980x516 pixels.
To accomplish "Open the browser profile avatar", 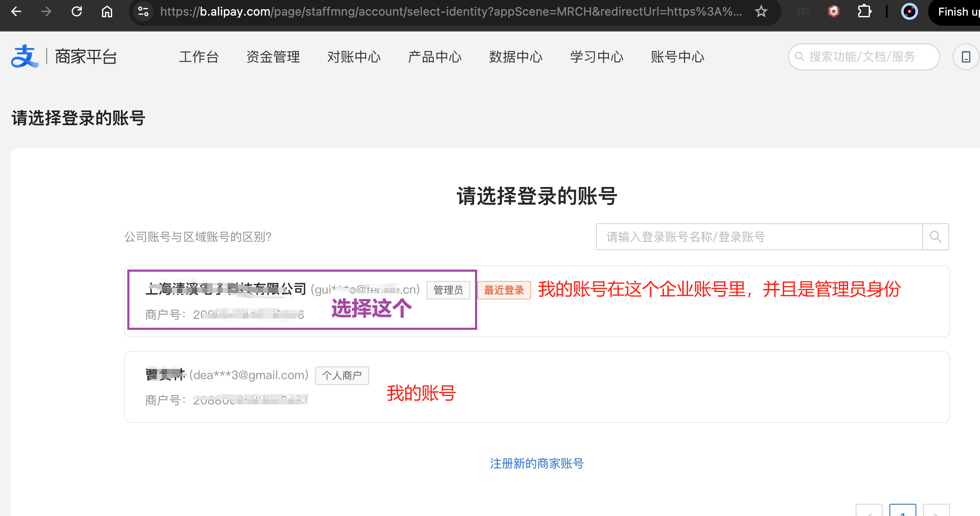I will pyautogui.click(x=909, y=11).
